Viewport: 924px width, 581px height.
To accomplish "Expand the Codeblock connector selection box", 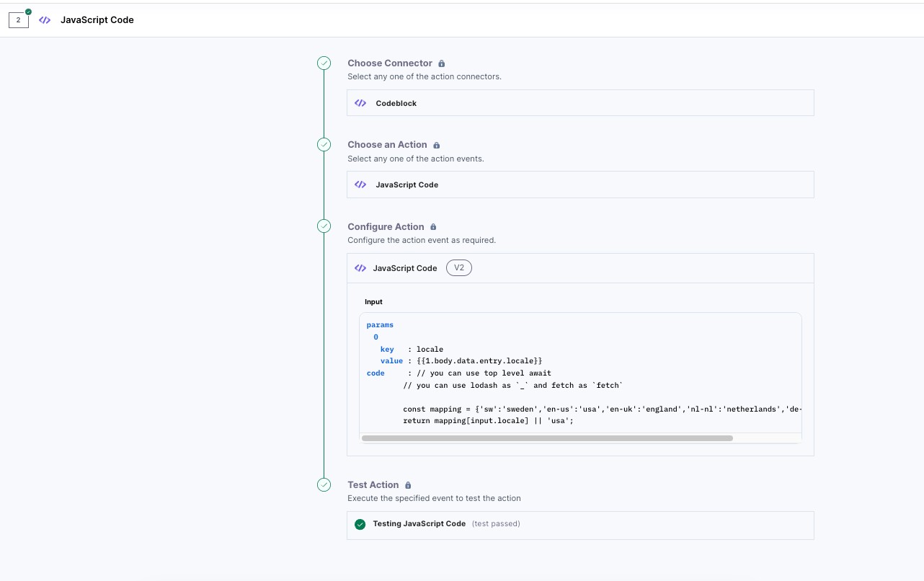I will pos(580,103).
